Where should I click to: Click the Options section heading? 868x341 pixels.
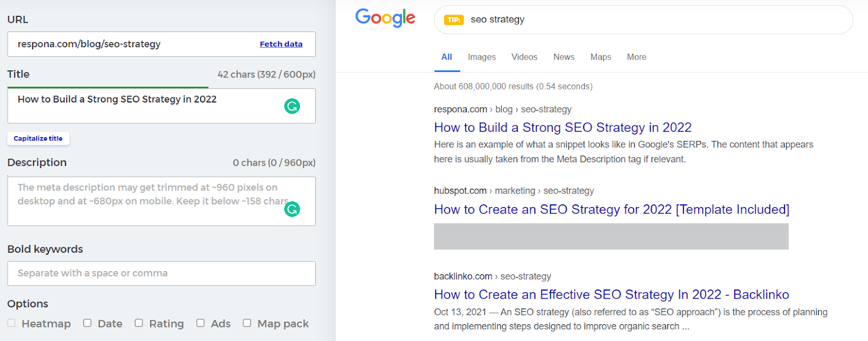click(28, 304)
